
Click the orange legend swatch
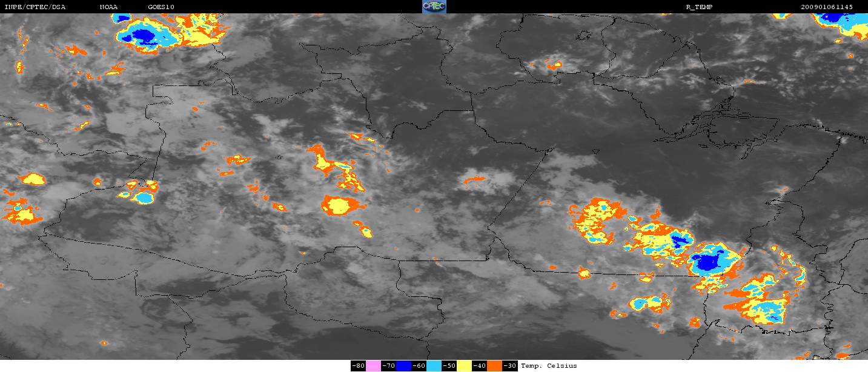pyautogui.click(x=494, y=366)
